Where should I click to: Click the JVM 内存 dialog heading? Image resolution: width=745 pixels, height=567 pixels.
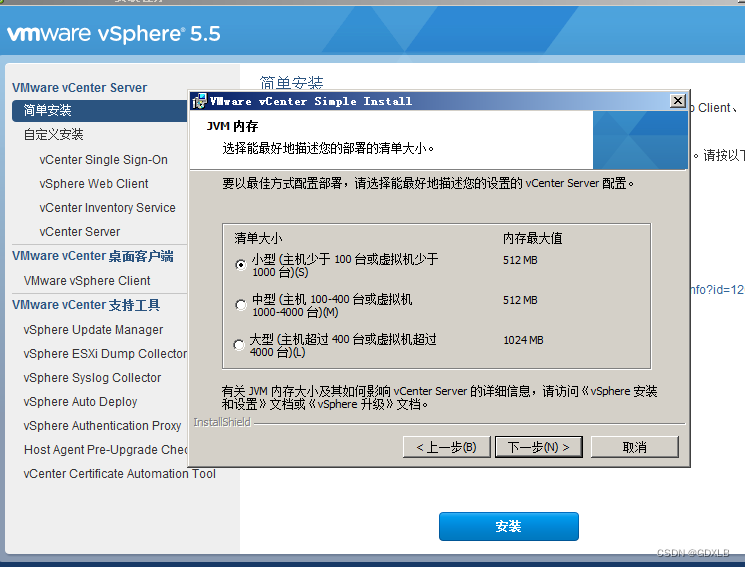[x=232, y=126]
